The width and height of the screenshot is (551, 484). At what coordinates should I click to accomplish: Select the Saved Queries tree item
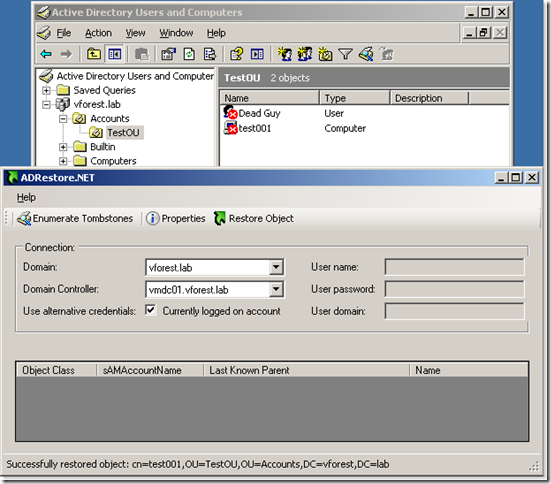pos(104,90)
